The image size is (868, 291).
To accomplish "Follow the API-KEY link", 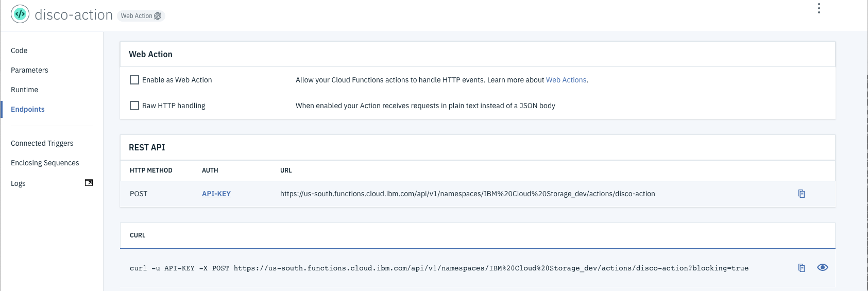I will pos(216,194).
